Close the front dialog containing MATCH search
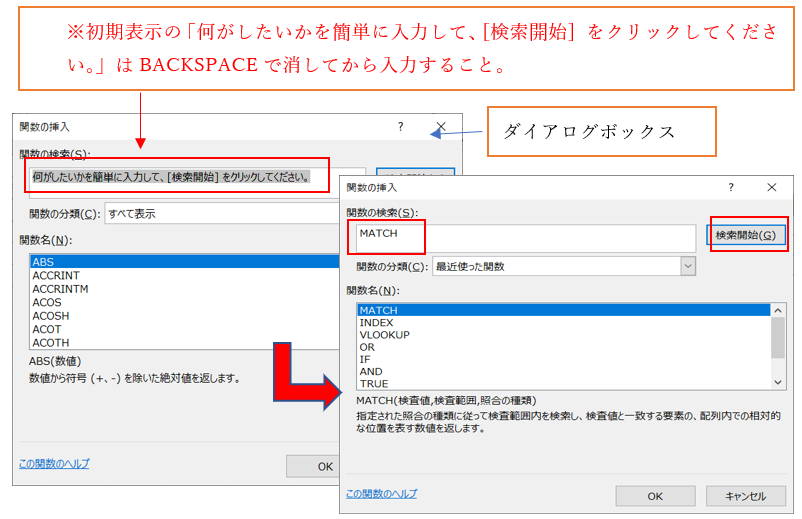 pos(771,187)
